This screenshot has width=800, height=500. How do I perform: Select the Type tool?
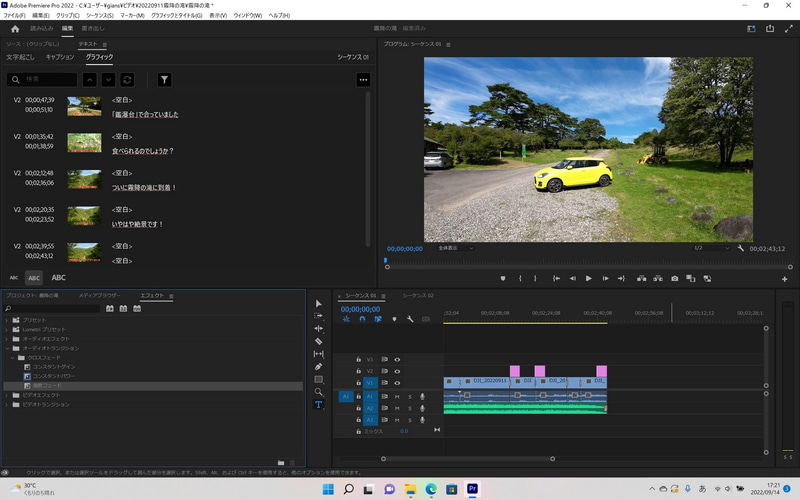click(319, 405)
